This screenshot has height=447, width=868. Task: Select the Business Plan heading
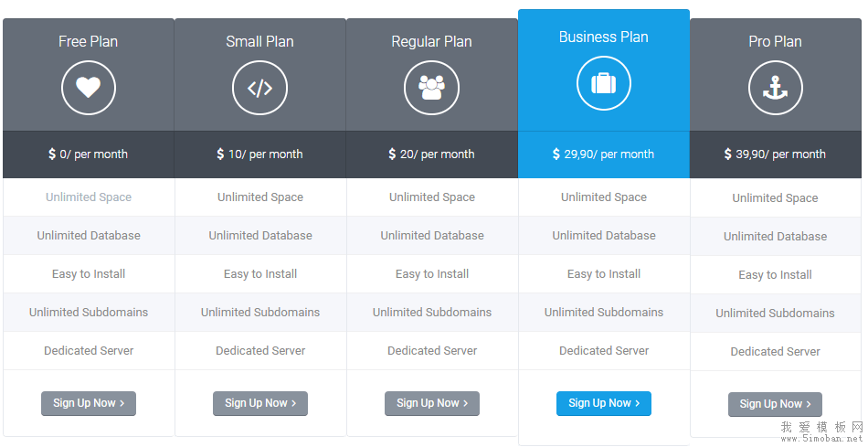pos(604,37)
